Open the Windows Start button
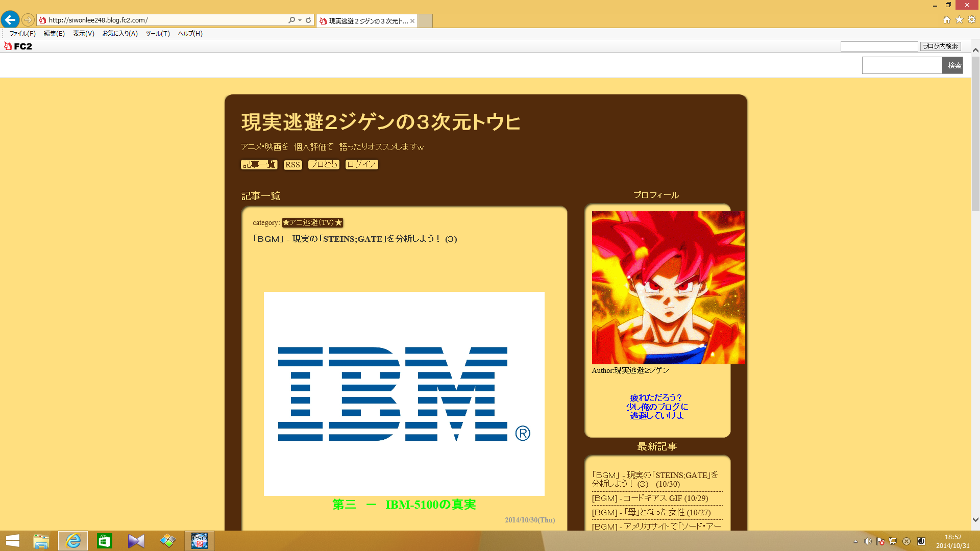Viewport: 980px width, 551px height. pyautogui.click(x=13, y=541)
